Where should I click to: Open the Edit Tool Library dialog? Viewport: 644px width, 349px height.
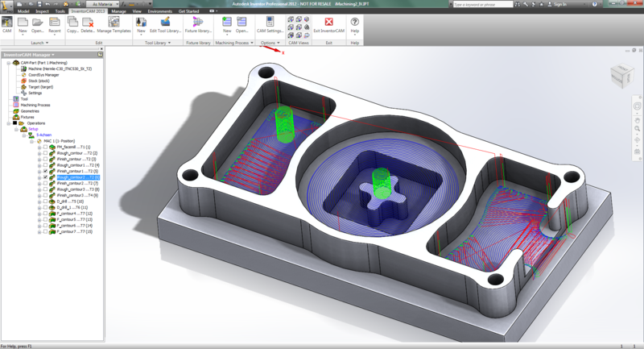(164, 23)
